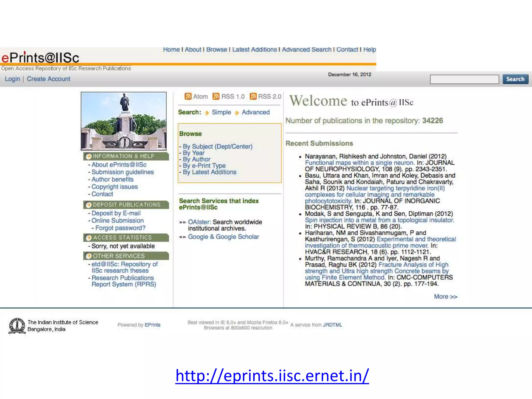The height and width of the screenshot is (399, 532).
Task: Open About in the top navigation
Action: tap(193, 49)
